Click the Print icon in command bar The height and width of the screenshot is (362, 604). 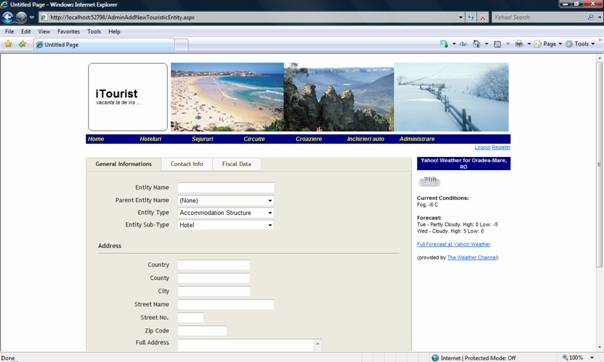click(519, 44)
